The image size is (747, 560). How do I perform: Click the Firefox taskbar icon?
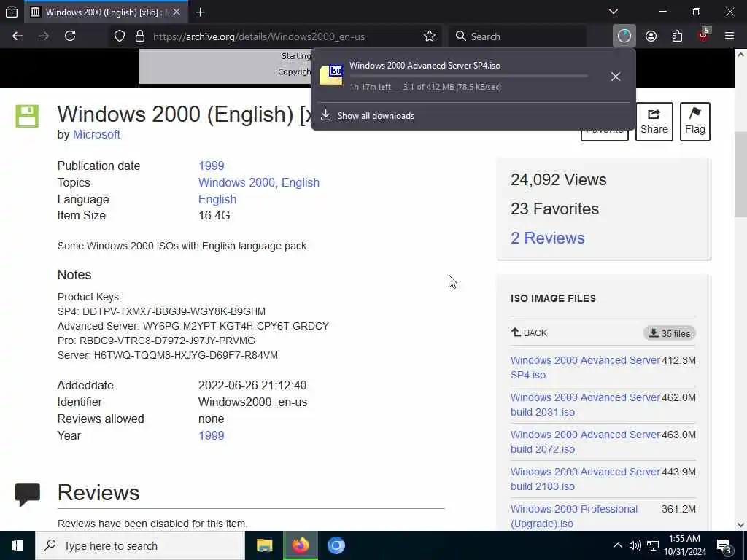pos(301,545)
